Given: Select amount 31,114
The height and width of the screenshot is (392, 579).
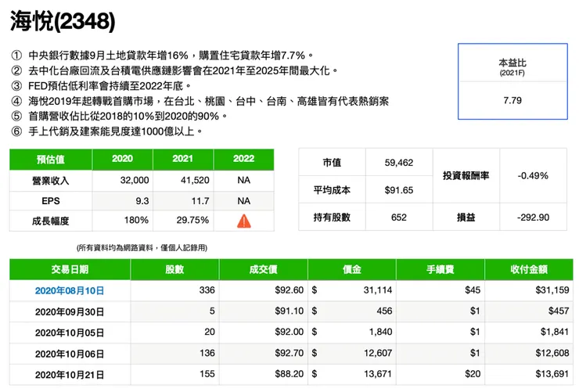Looking at the screenshot, I should pos(378,290).
